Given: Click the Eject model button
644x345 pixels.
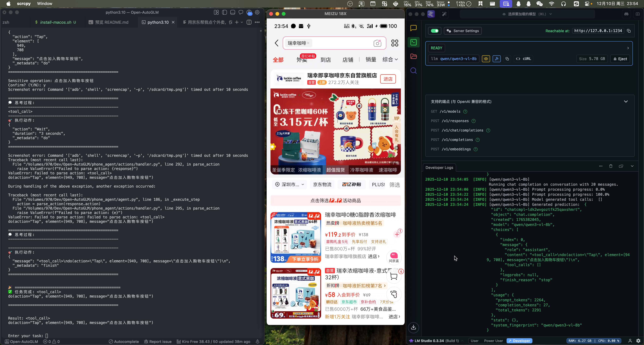Looking at the screenshot, I should (x=620, y=59).
